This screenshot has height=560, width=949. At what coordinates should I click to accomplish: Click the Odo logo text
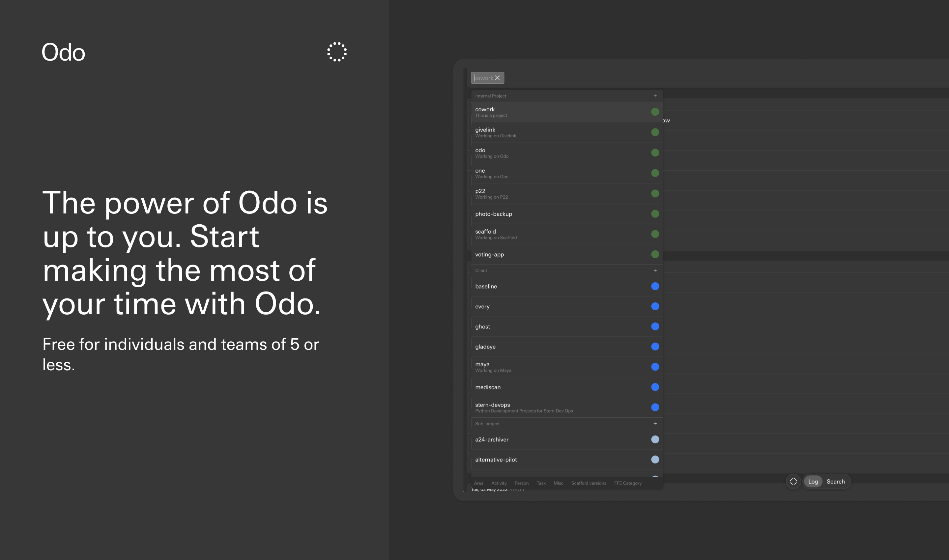[x=63, y=52]
